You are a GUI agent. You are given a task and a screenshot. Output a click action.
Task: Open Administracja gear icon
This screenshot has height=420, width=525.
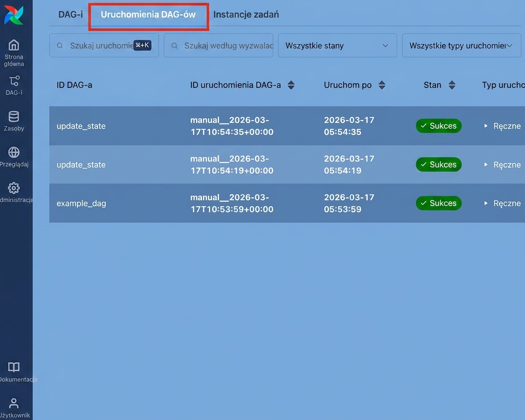coord(14,188)
